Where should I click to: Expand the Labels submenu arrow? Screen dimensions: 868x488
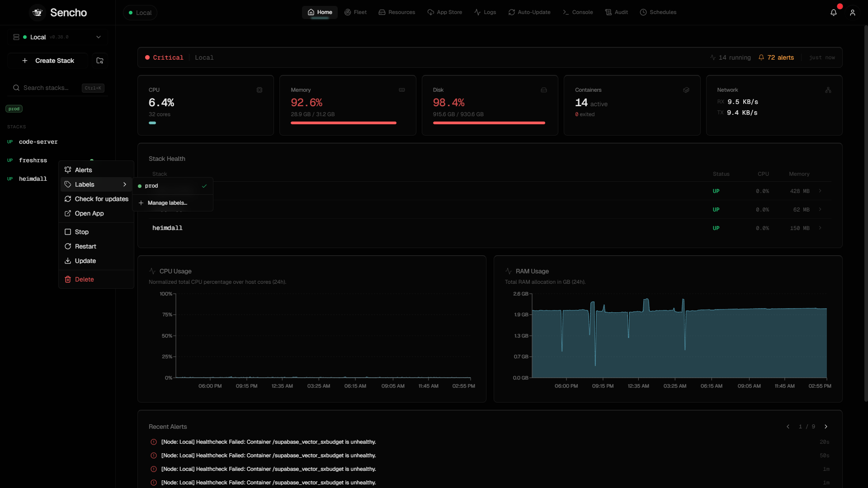pyautogui.click(x=125, y=184)
